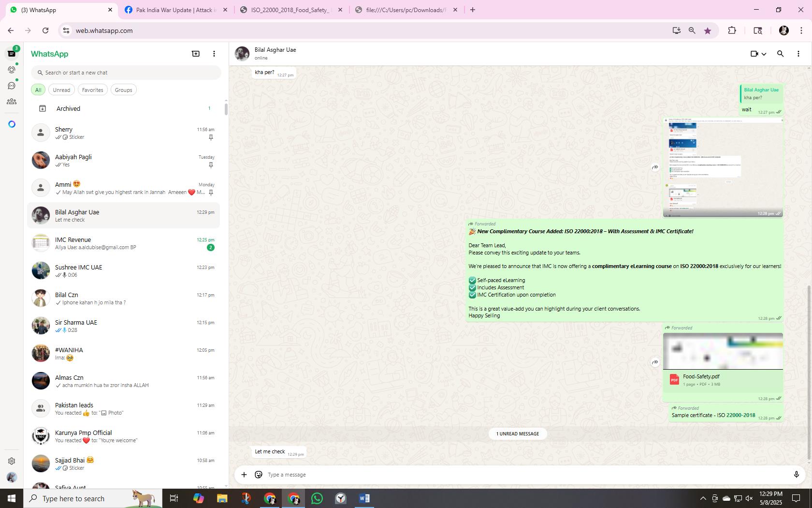Open conversation menu three dots

pyautogui.click(x=798, y=54)
